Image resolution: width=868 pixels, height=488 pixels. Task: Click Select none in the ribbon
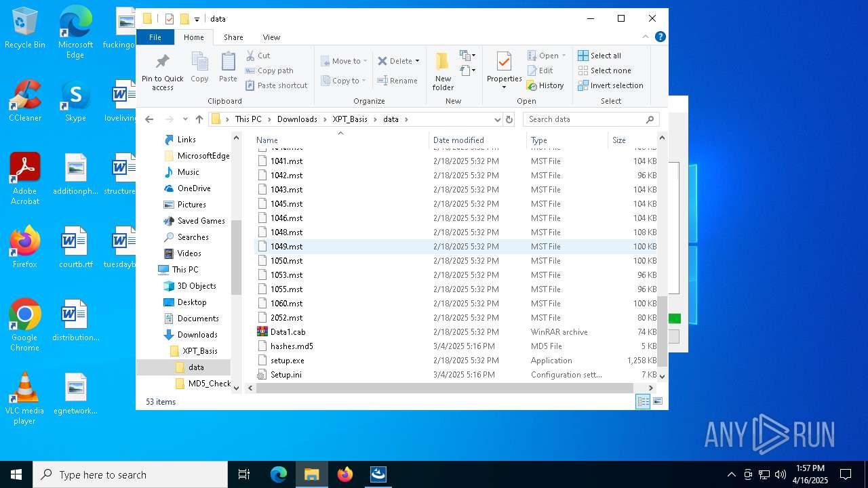tap(604, 70)
